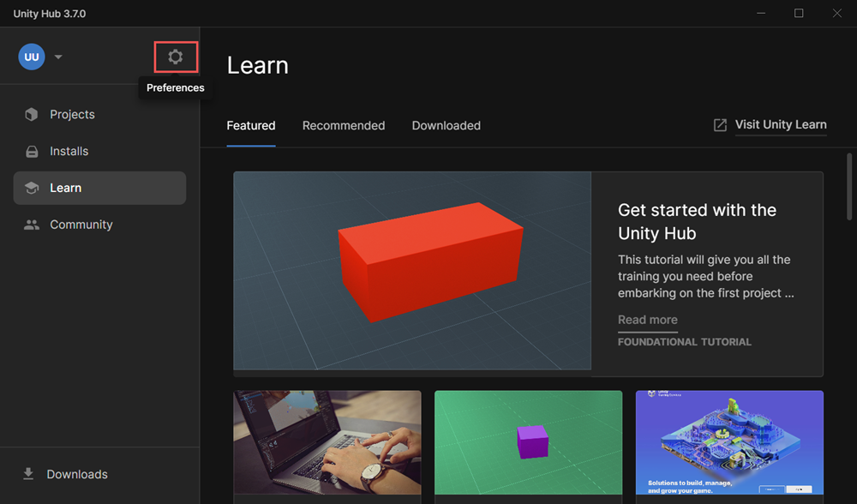Open the laptop coding tutorial card
Image resolution: width=857 pixels, height=504 pixels.
point(327,443)
